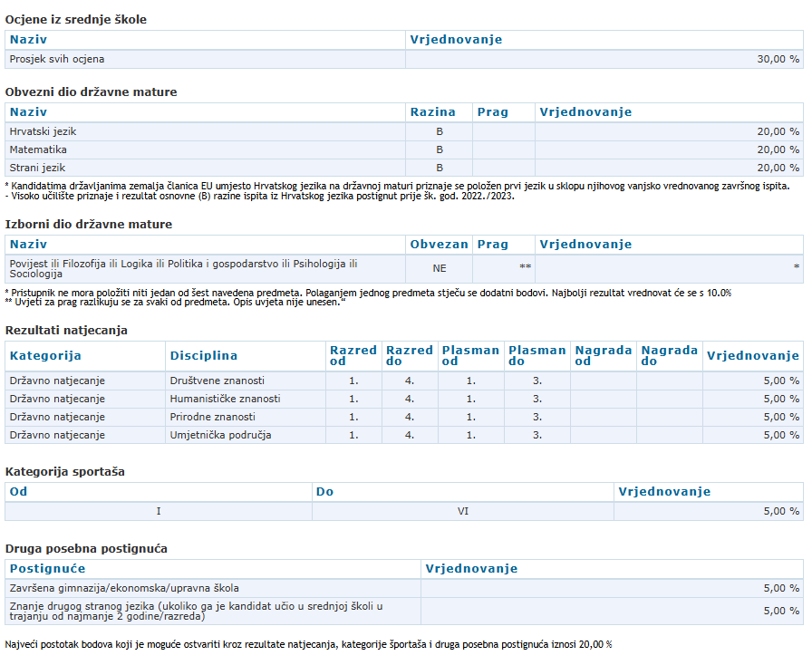This screenshot has height=665, width=812.
Task: Click the 'Nagrada do' column header
Action: tap(669, 356)
